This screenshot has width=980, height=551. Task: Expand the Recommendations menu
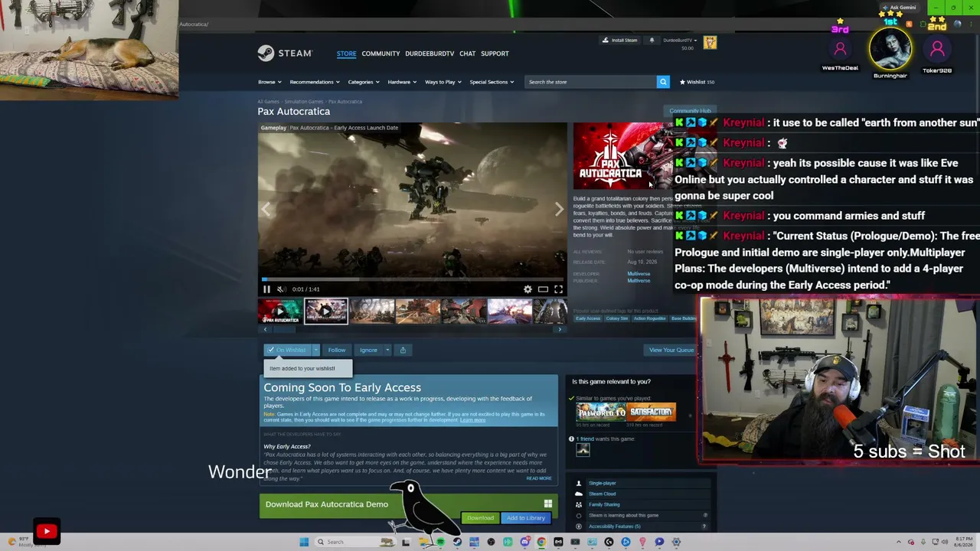[314, 82]
